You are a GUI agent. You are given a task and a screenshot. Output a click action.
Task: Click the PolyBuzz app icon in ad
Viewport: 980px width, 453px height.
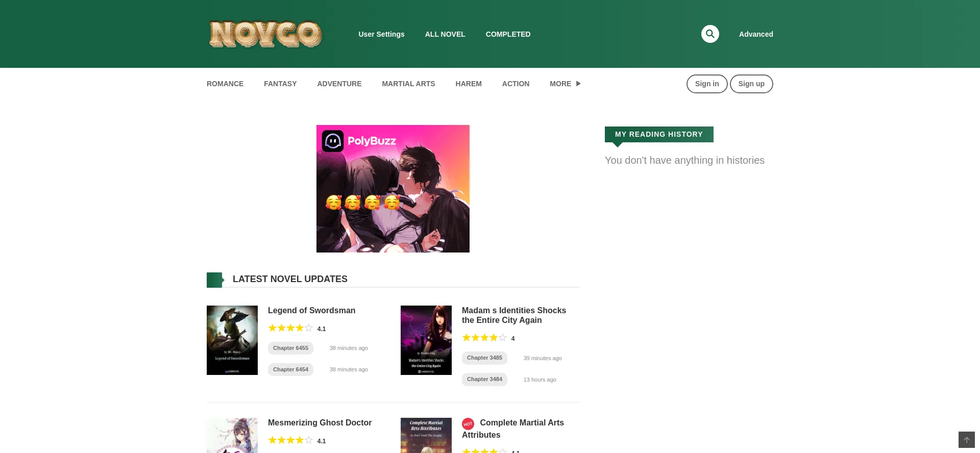[333, 141]
